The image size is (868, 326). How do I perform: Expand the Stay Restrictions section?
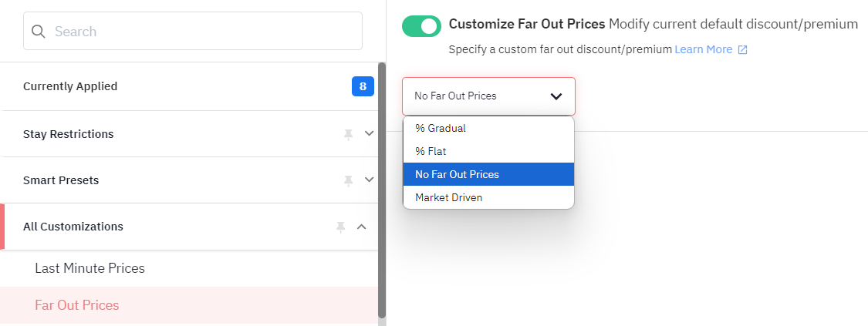(x=370, y=134)
